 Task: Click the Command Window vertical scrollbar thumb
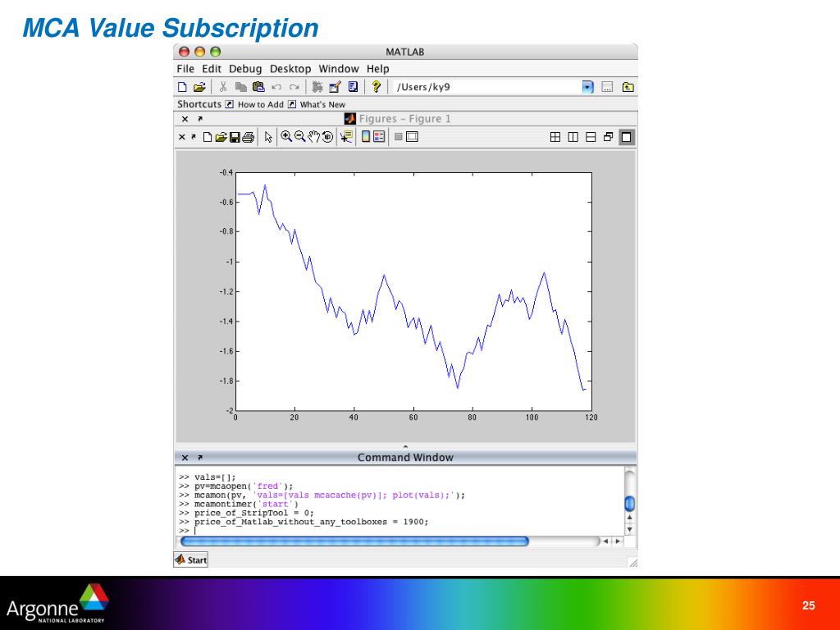coord(630,504)
